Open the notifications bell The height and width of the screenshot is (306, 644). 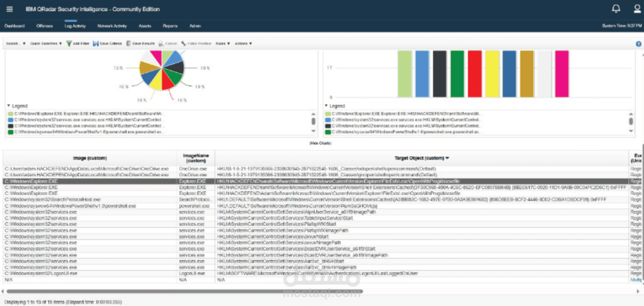click(x=616, y=9)
